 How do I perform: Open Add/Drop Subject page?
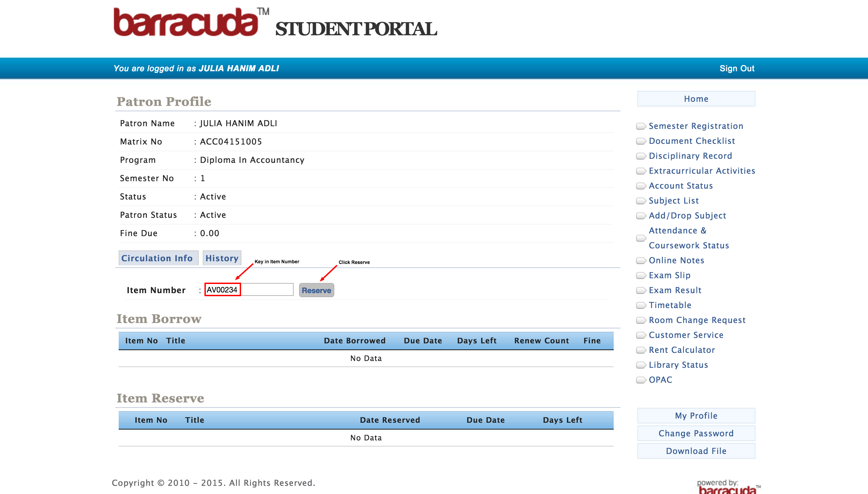pos(687,216)
